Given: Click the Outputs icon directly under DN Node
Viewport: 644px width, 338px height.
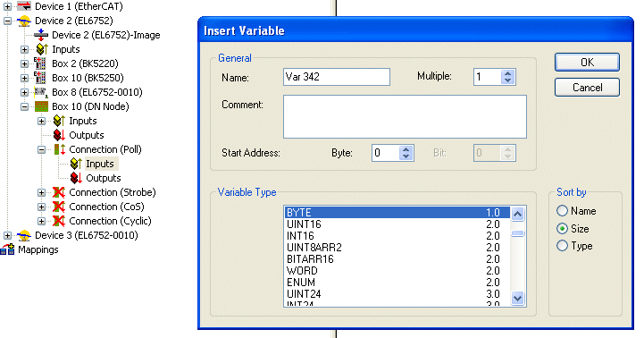Looking at the screenshot, I should pyautogui.click(x=59, y=135).
